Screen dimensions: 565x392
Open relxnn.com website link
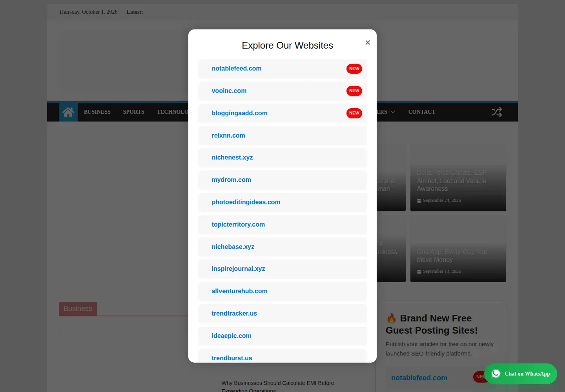(x=228, y=136)
